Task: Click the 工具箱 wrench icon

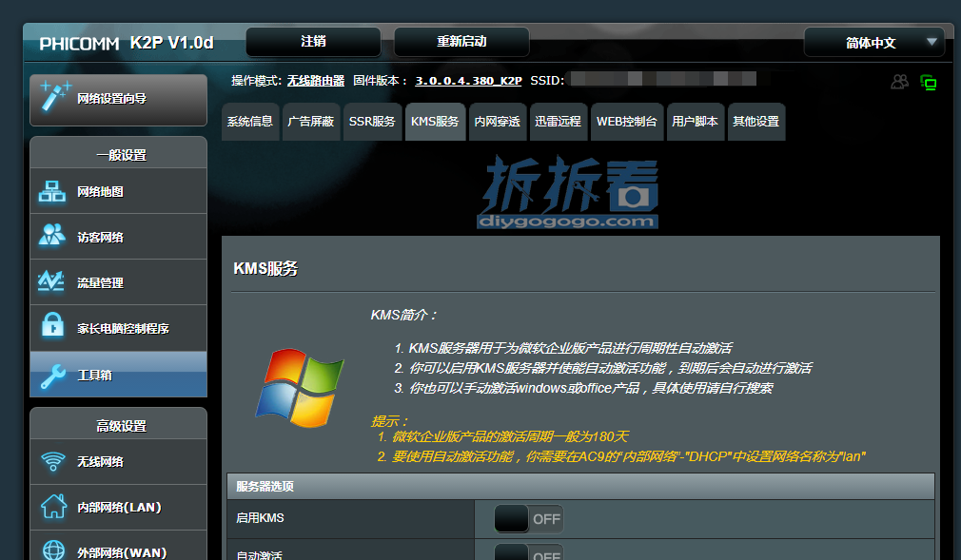Action: (52, 377)
